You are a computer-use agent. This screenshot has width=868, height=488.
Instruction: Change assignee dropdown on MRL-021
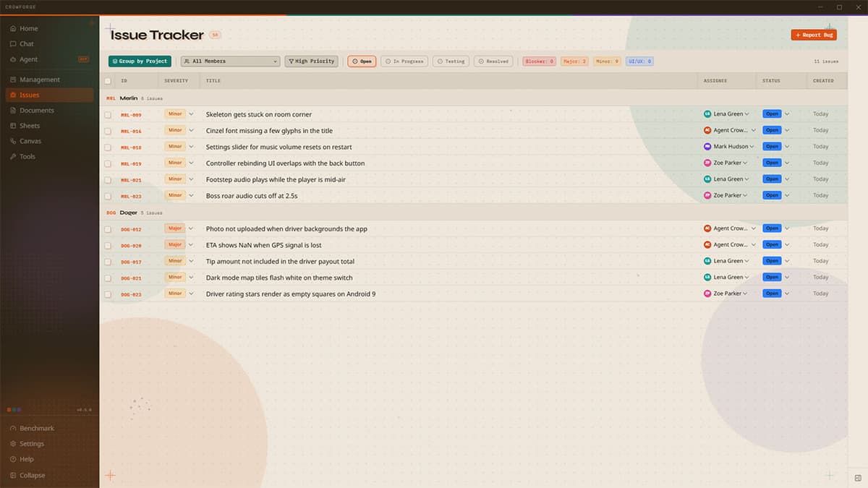(x=746, y=179)
